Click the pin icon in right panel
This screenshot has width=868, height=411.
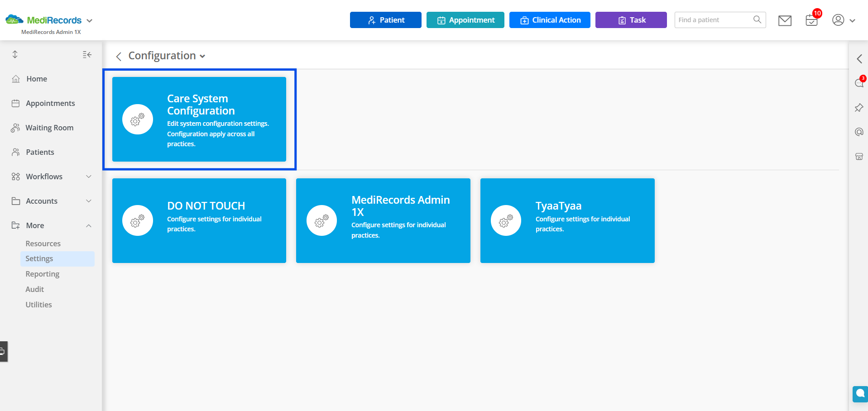point(859,108)
